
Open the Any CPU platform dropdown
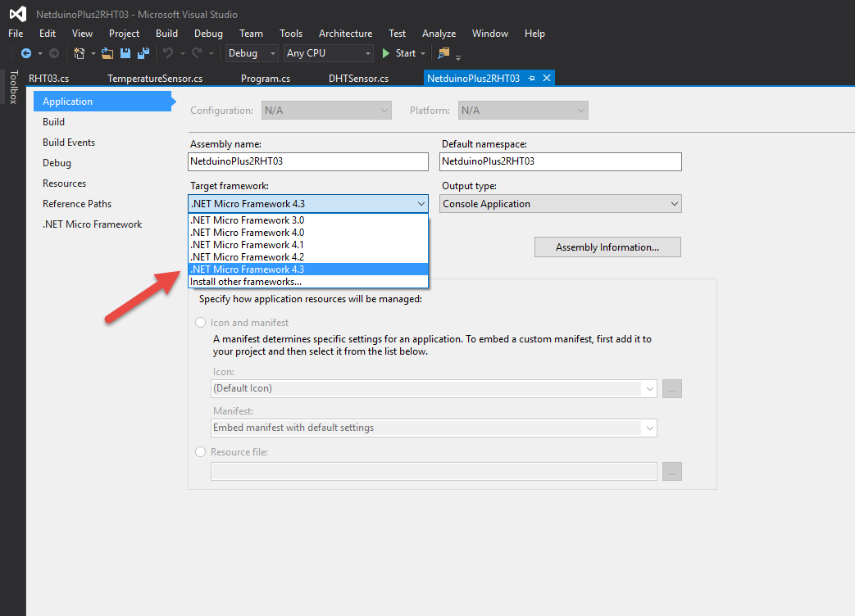click(x=329, y=53)
